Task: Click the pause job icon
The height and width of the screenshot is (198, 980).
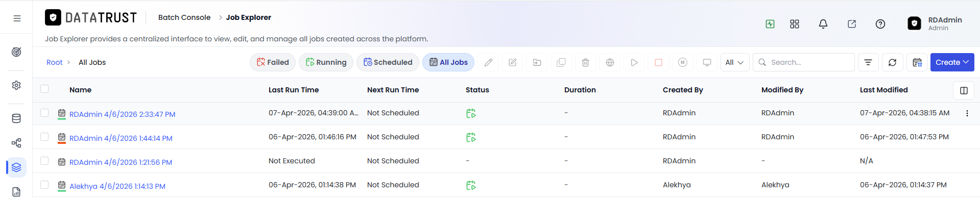Action: tap(682, 62)
